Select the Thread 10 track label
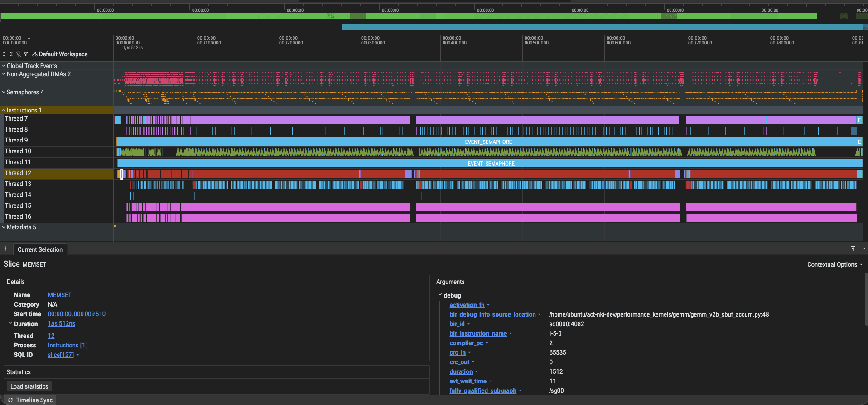The width and height of the screenshot is (868, 405). [x=18, y=151]
